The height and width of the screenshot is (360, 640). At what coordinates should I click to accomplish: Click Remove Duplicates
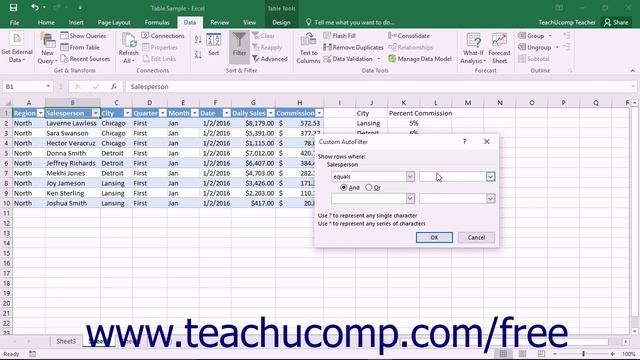(353, 47)
